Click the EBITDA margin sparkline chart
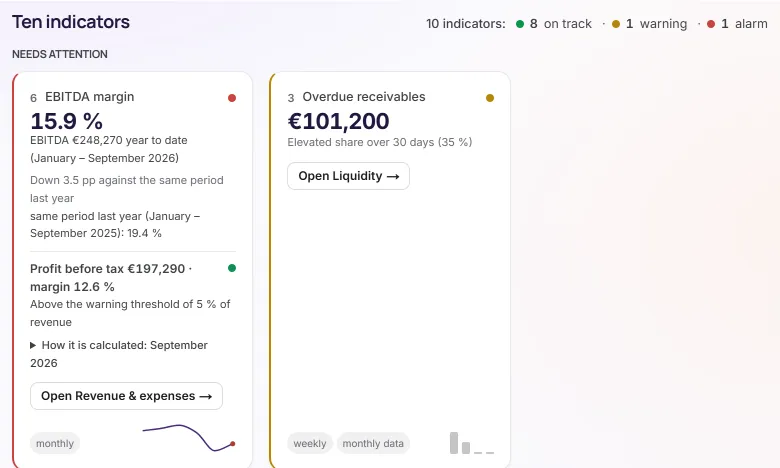The width and height of the screenshot is (780, 468). point(189,438)
